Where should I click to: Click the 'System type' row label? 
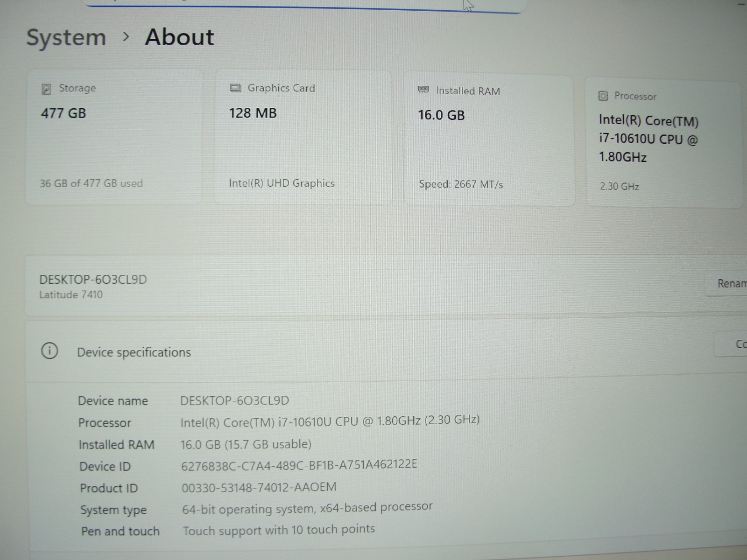tap(113, 510)
